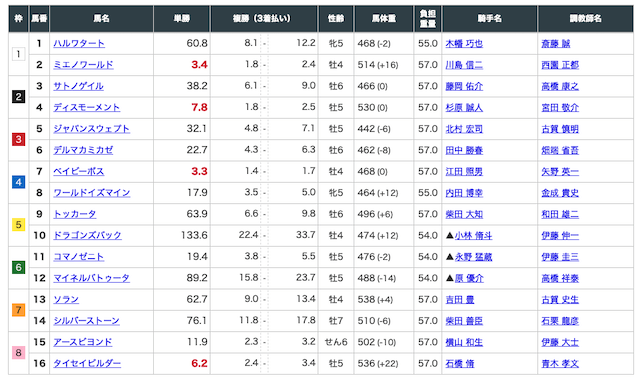This screenshot has width=640, height=378.
Task: Open jockey 原 優介 profile link
Action: 469,278
